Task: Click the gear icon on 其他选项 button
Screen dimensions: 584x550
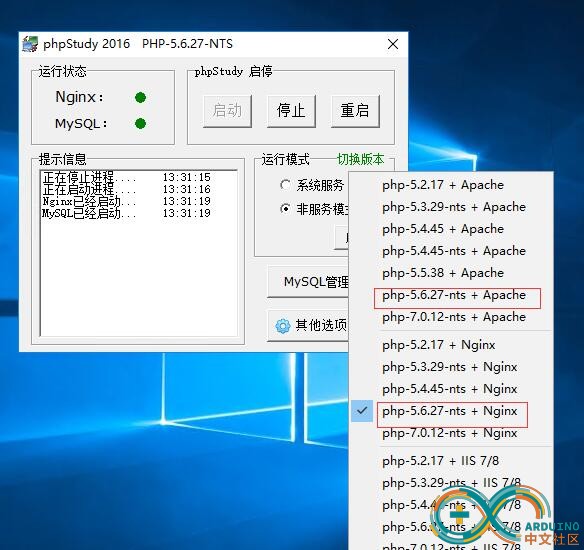Action: (x=283, y=326)
